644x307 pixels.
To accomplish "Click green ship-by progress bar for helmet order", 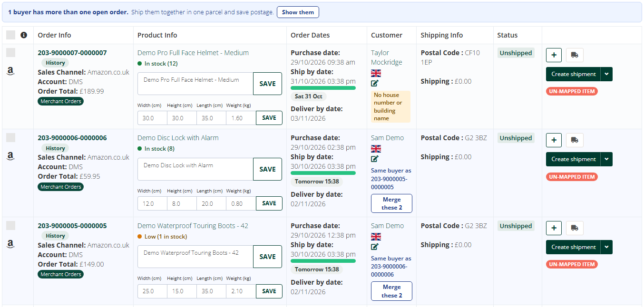I will tap(323, 88).
